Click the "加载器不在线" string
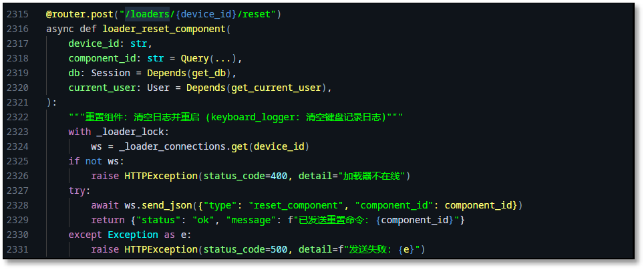The height and width of the screenshot is (270, 644). (371, 176)
